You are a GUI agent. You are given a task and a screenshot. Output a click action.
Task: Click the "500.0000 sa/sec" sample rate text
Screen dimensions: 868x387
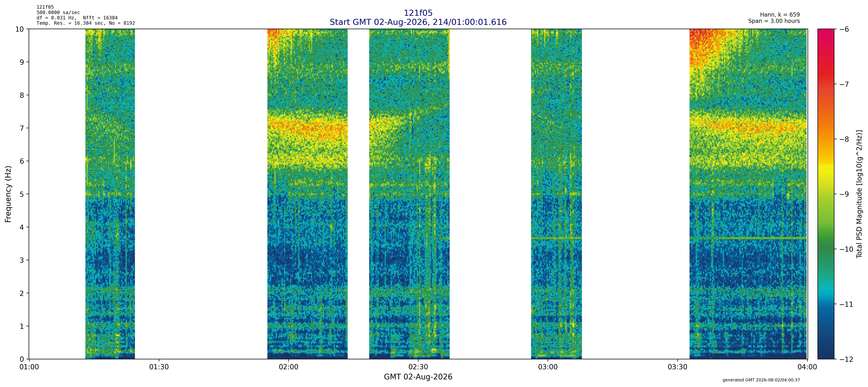[58, 12]
